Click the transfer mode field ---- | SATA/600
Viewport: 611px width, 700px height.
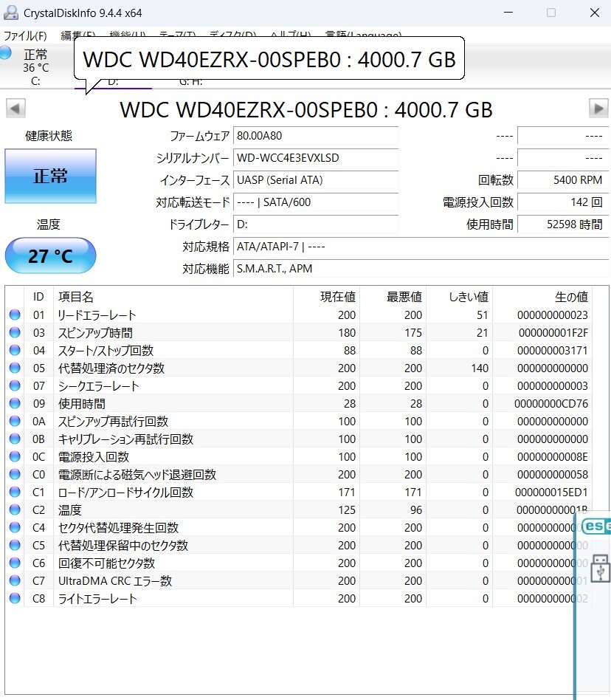pyautogui.click(x=316, y=202)
